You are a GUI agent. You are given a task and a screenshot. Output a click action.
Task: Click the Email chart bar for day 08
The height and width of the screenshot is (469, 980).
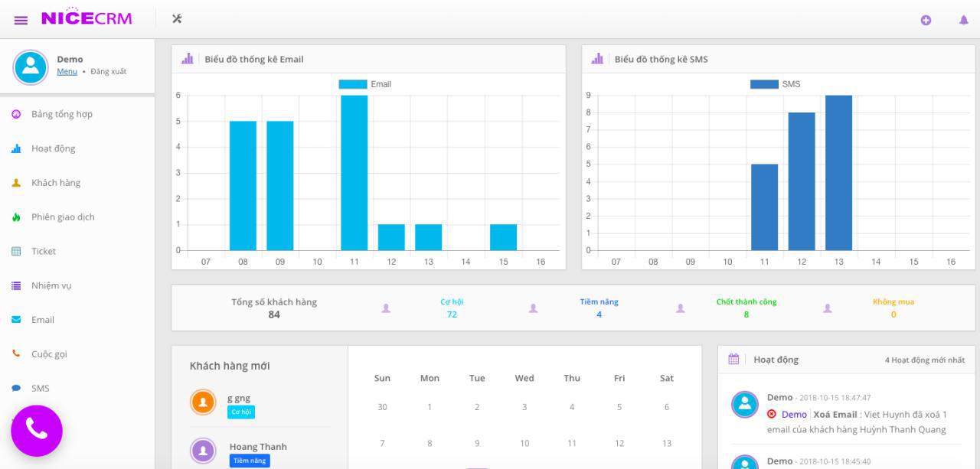click(243, 186)
